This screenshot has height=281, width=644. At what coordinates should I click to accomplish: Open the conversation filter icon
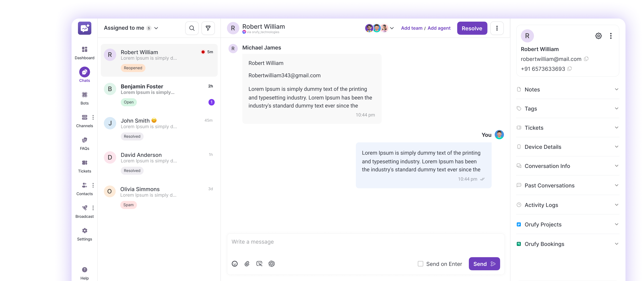pos(208,28)
